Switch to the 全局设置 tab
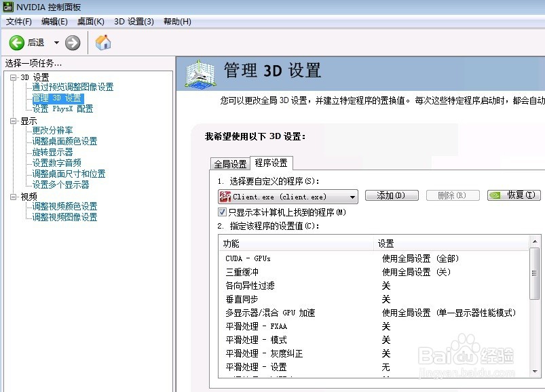 [x=232, y=163]
